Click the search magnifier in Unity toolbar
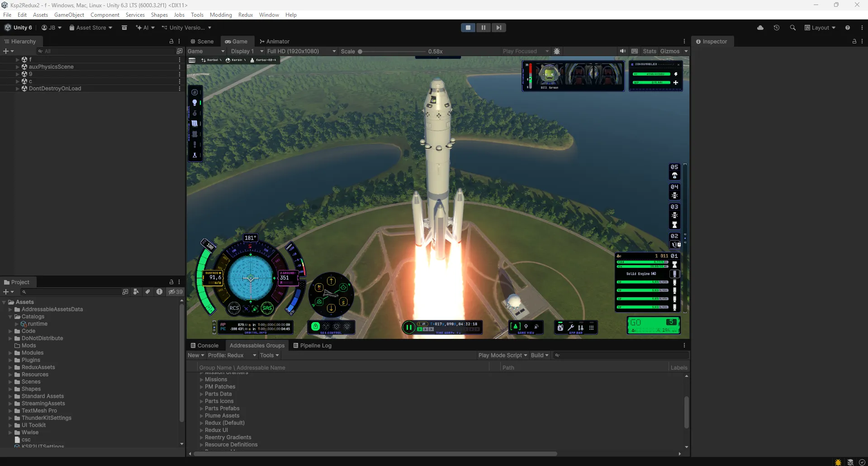This screenshot has height=466, width=868. [x=792, y=28]
